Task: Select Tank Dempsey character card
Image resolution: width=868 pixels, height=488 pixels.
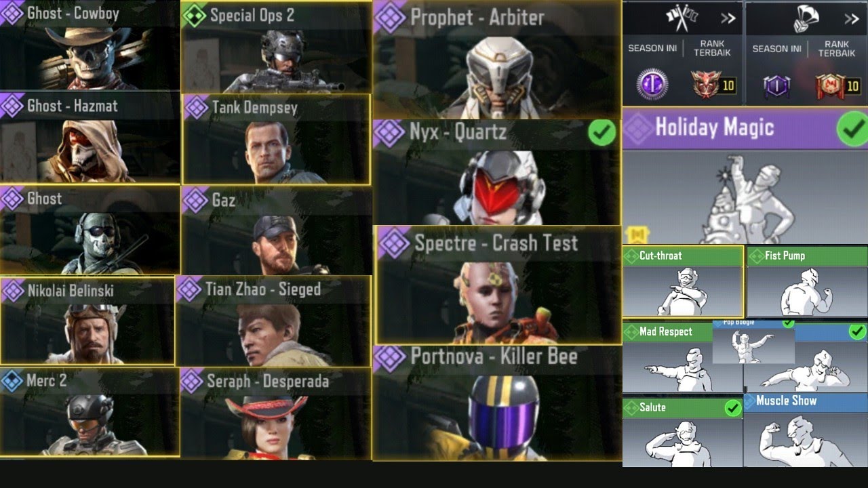Action: [276, 139]
